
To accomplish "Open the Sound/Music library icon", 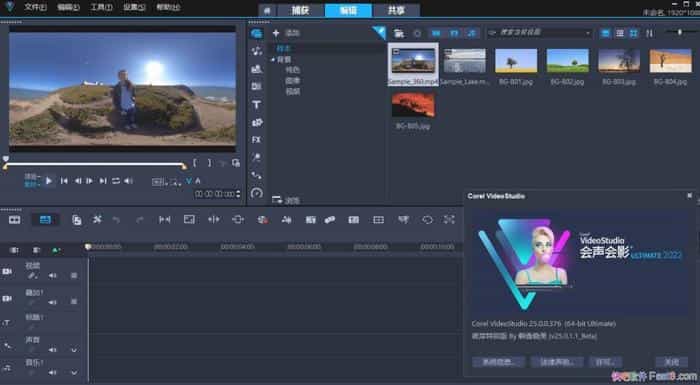I will pyautogui.click(x=256, y=51).
